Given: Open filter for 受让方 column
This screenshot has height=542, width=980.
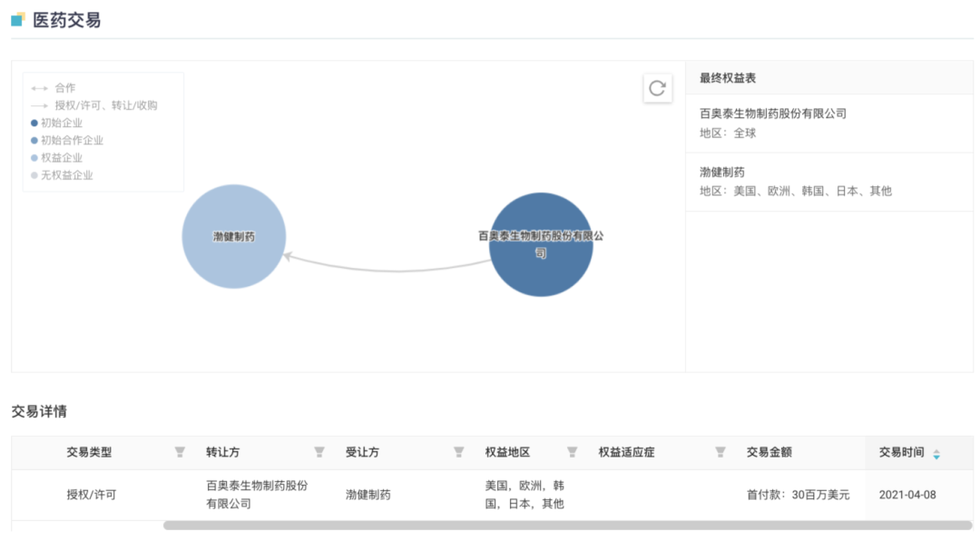Looking at the screenshot, I should (x=459, y=452).
